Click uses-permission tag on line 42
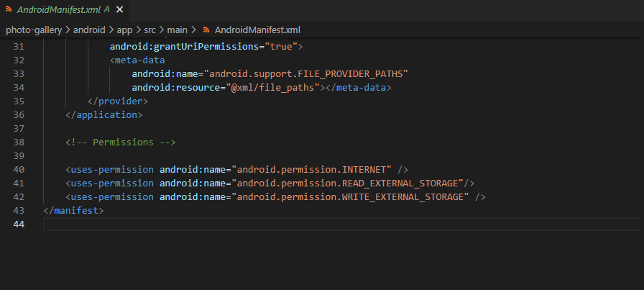Screen dimensions: 644x290 pos(110,196)
